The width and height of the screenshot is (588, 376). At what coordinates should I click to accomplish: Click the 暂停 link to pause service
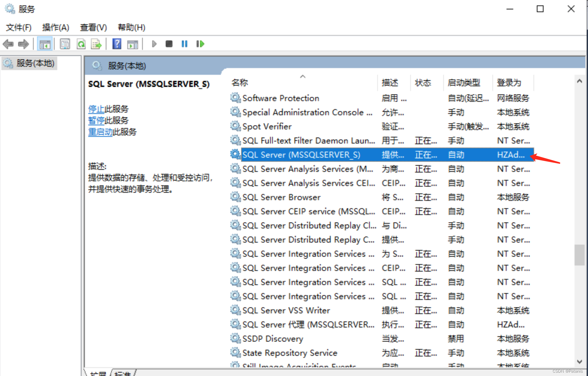(x=96, y=120)
